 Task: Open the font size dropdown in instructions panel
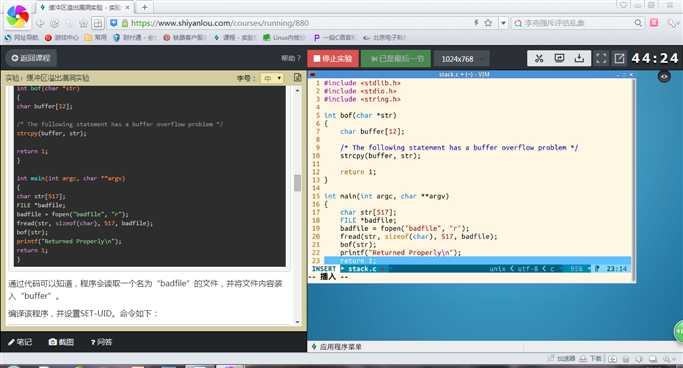click(272, 78)
